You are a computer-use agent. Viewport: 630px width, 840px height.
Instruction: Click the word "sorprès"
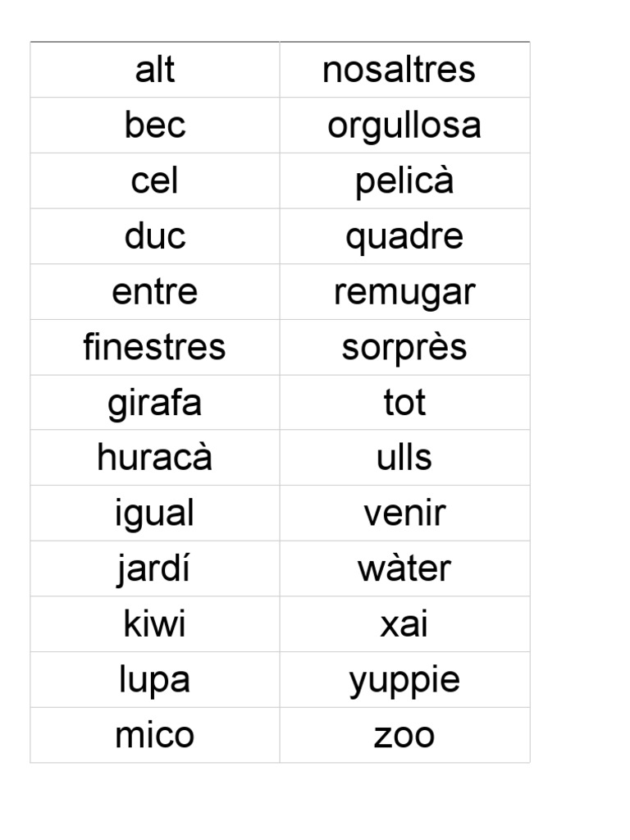404,347
